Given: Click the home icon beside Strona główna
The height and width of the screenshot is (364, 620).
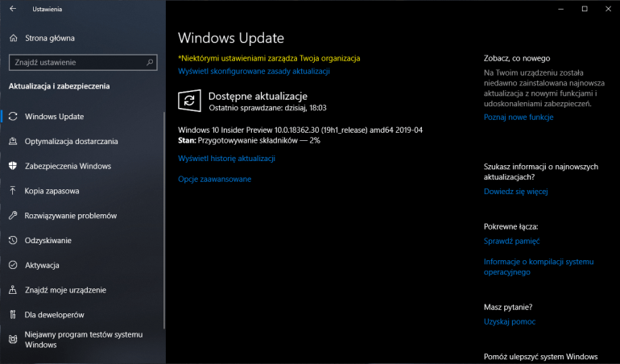Looking at the screenshot, I should tap(13, 38).
